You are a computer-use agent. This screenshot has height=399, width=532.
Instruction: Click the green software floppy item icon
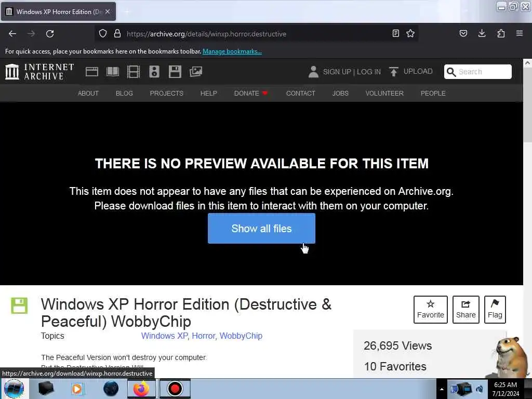(19, 305)
